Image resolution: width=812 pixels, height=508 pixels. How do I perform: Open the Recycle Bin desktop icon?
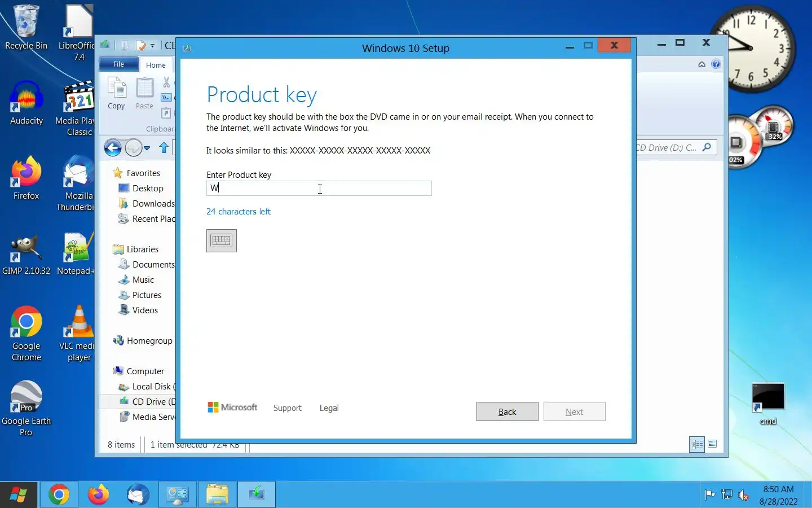pos(26,27)
